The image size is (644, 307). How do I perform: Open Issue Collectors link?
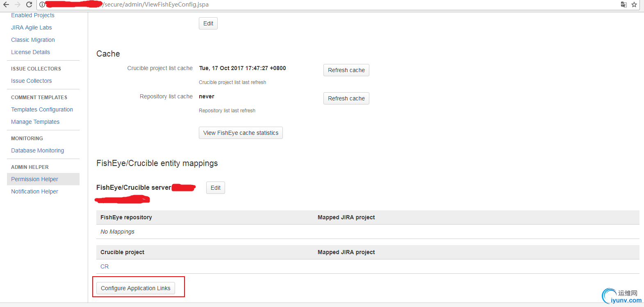(x=32, y=81)
